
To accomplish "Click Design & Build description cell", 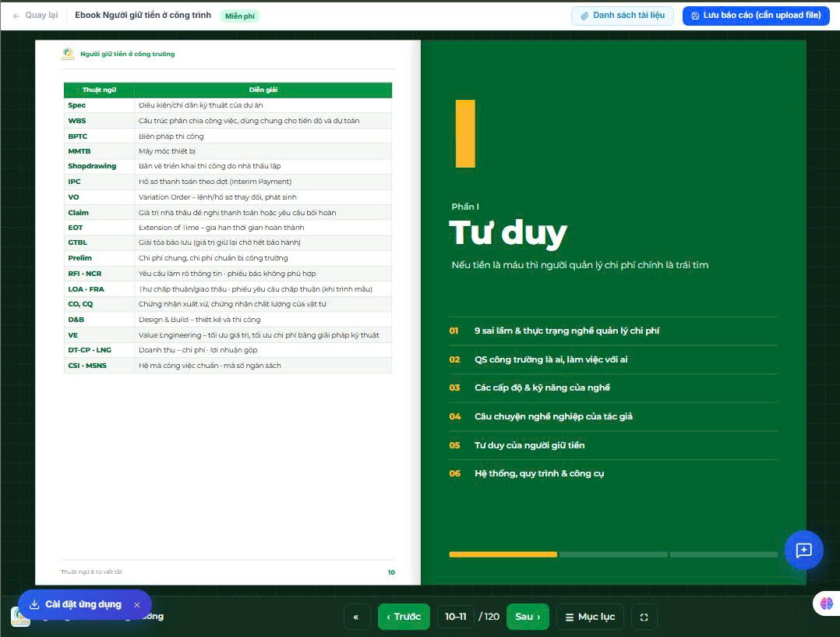I will pyautogui.click(x=263, y=320).
